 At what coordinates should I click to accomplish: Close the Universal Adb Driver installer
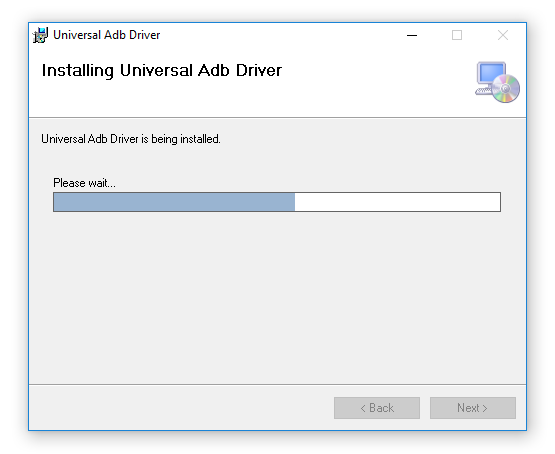click(503, 35)
